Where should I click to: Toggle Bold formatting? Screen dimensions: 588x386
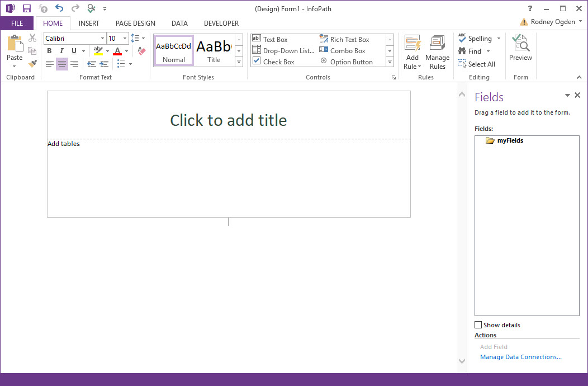click(49, 51)
